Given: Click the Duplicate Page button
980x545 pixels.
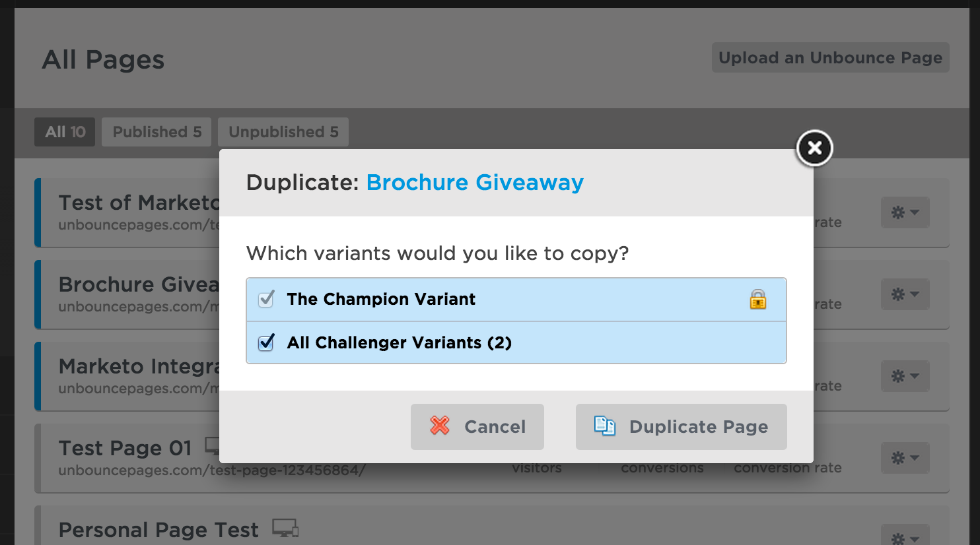Looking at the screenshot, I should [681, 427].
